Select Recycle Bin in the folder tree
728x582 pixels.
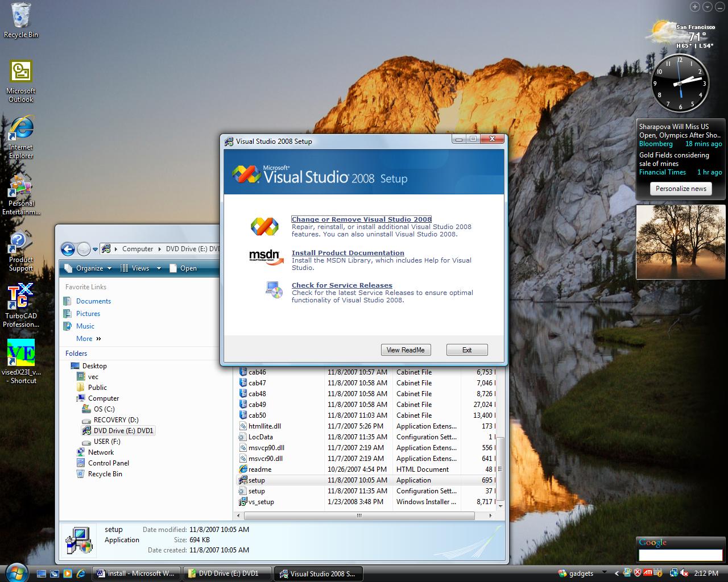[x=105, y=474]
